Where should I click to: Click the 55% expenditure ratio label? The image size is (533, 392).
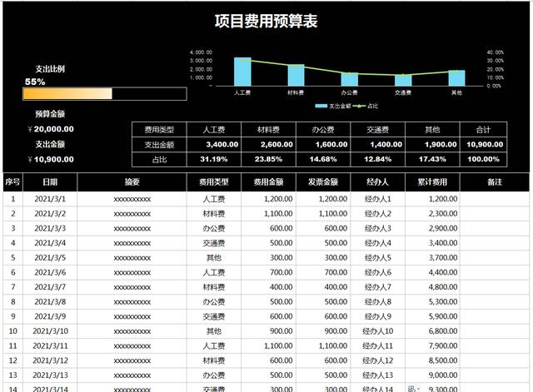pyautogui.click(x=35, y=82)
